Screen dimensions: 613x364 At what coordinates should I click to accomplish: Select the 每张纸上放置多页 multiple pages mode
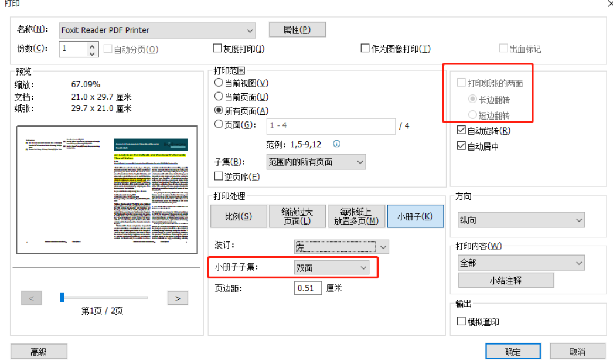pos(355,216)
